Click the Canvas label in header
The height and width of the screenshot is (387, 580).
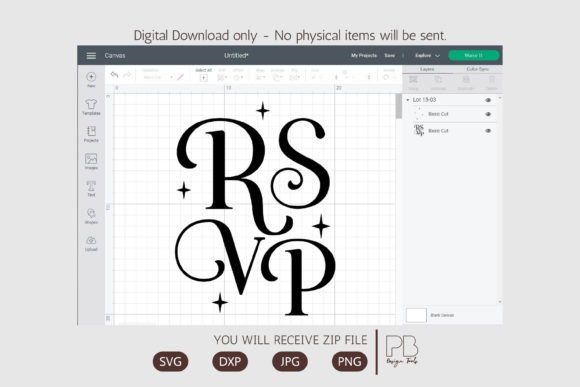pyautogui.click(x=115, y=55)
